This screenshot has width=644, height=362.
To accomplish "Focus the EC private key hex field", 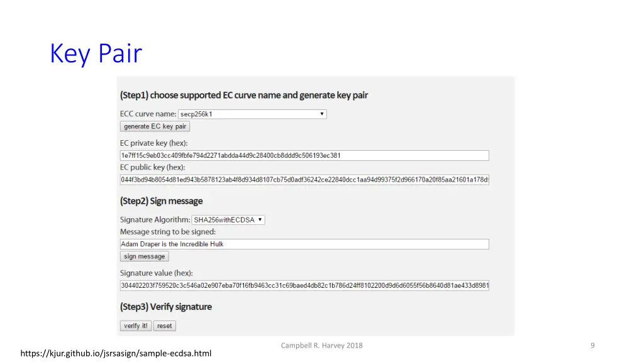I will (304, 156).
